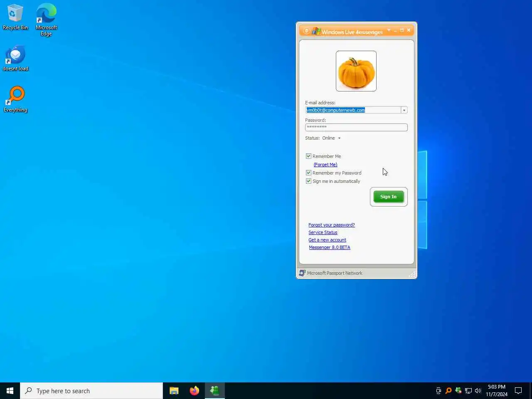Open the Windows Start button
Screen dimensions: 532x399
10,391
